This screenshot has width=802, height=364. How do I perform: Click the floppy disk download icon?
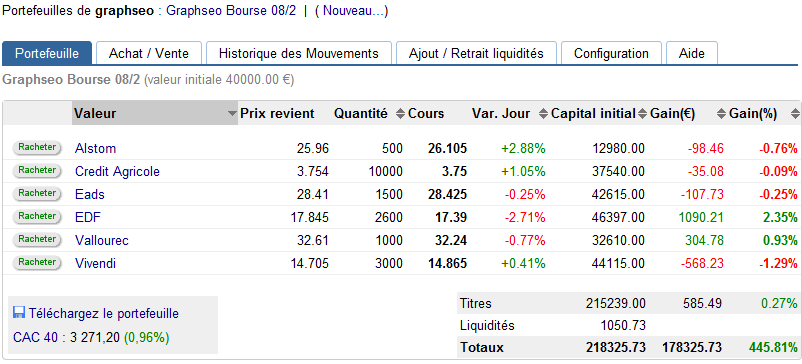(19, 313)
